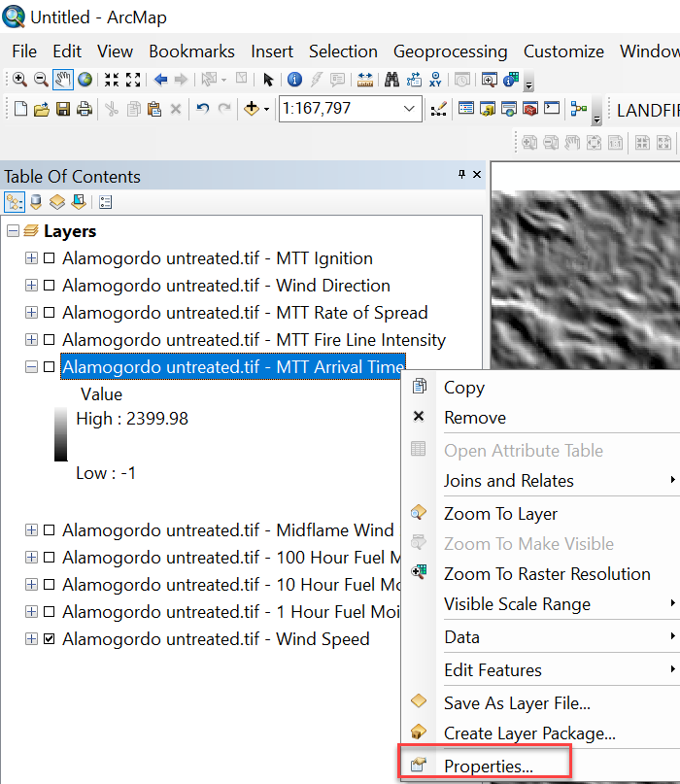The height and width of the screenshot is (784, 680).
Task: Open the Find Route tool
Action: pos(414,79)
